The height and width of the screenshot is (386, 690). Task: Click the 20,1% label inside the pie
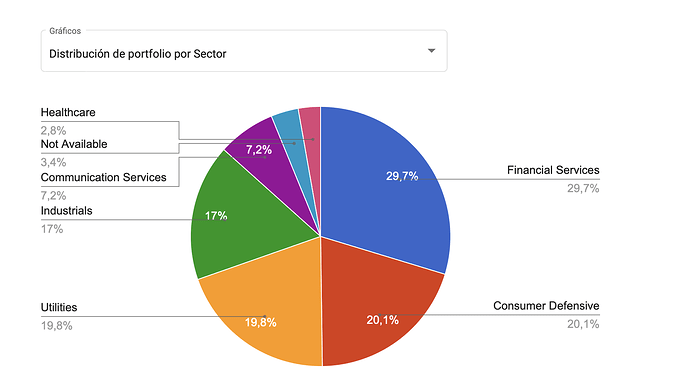point(382,320)
